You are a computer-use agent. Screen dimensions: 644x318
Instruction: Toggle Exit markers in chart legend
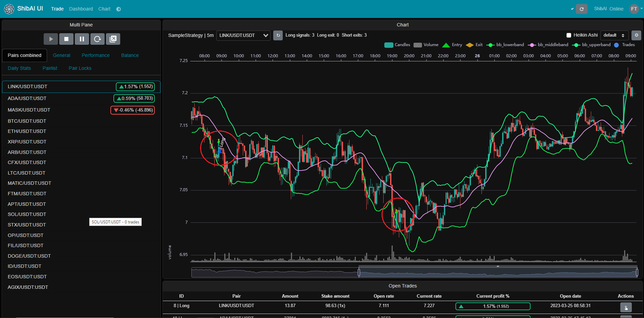pos(474,45)
